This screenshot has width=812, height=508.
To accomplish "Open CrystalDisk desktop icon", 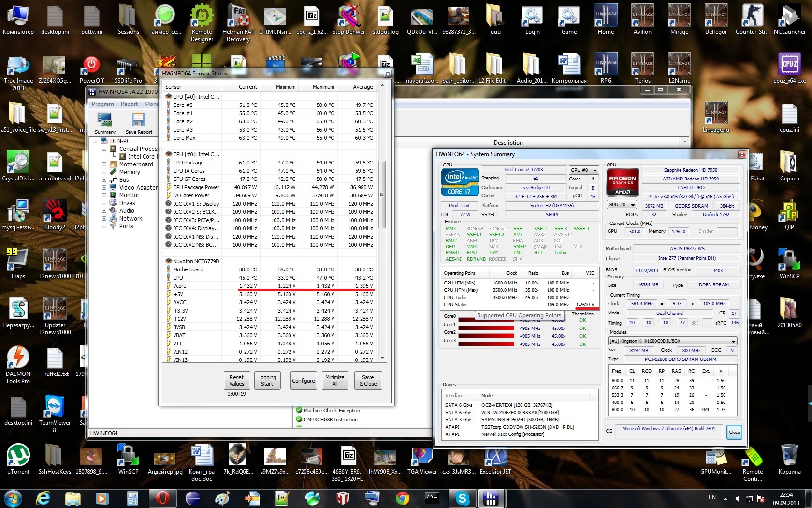I will pyautogui.click(x=18, y=167).
